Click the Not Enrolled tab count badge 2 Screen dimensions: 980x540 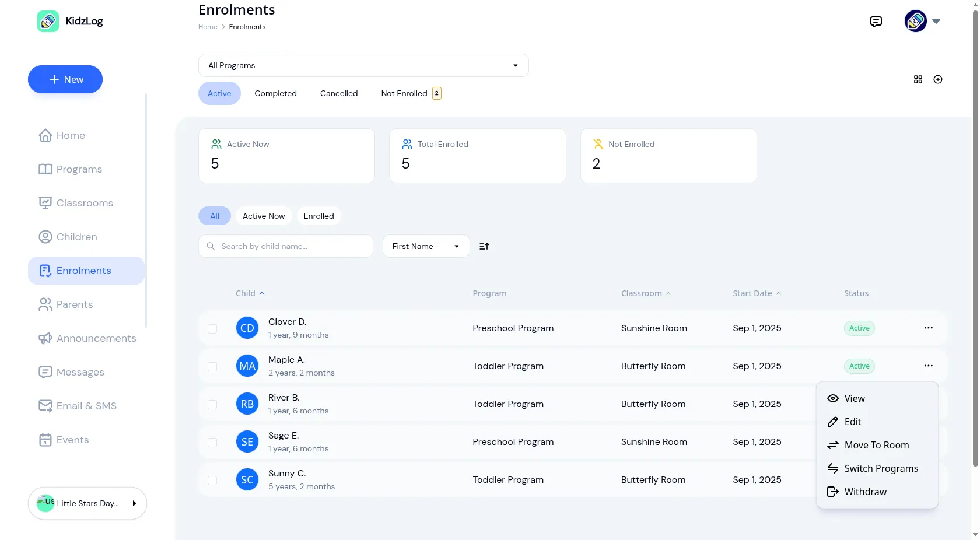pos(436,93)
